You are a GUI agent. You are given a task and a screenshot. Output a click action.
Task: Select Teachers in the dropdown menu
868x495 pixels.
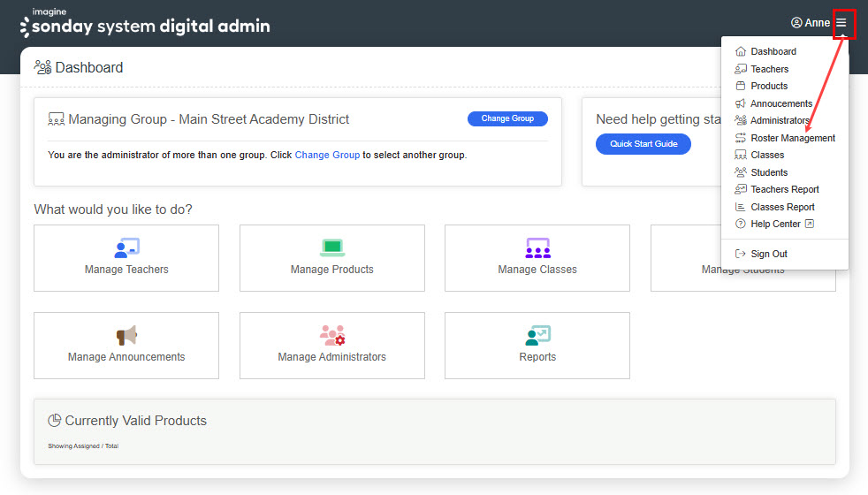click(770, 69)
